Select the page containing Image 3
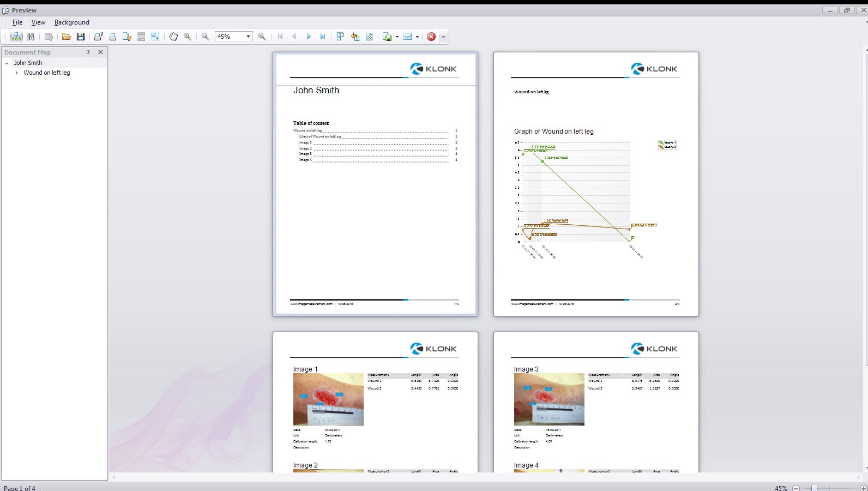This screenshot has height=491, width=868. (596, 402)
